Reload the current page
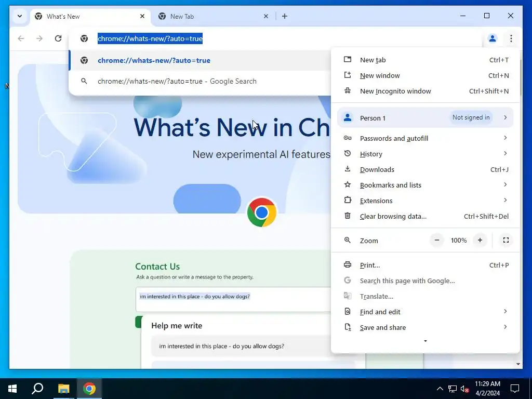The width and height of the screenshot is (532, 399). 58,38
